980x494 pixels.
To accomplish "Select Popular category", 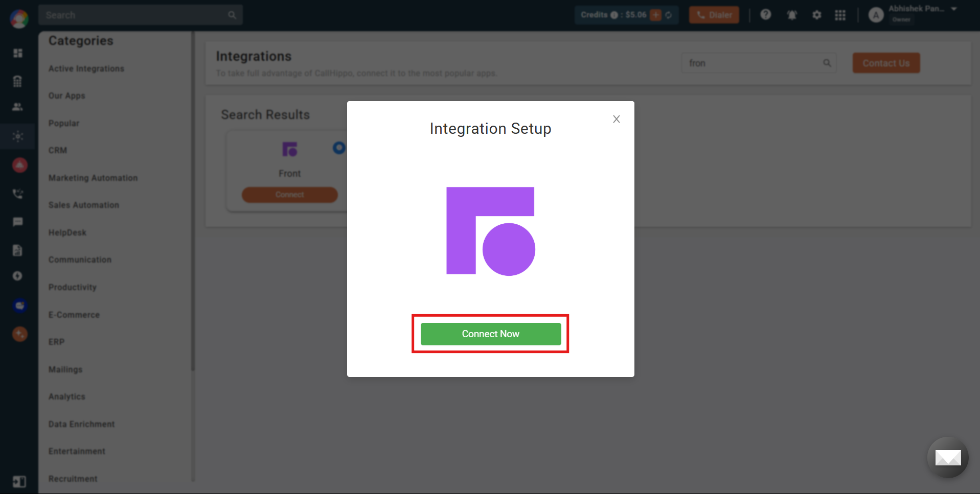I will 63,123.
